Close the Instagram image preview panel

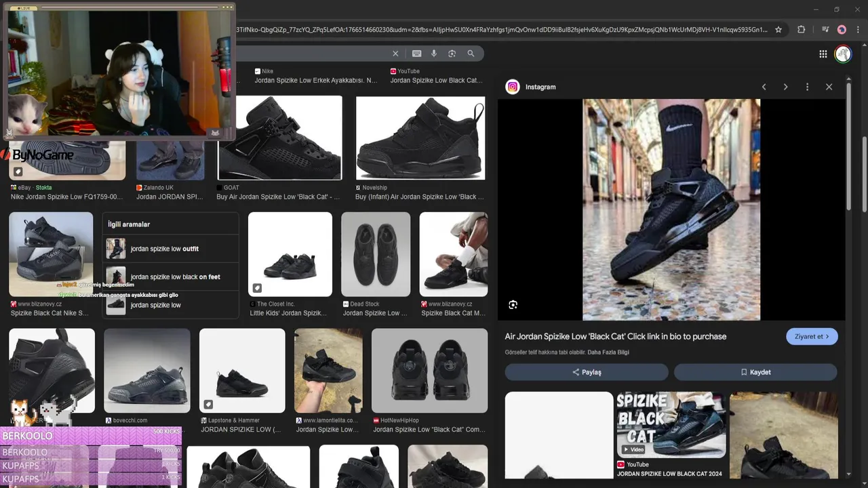coord(829,87)
